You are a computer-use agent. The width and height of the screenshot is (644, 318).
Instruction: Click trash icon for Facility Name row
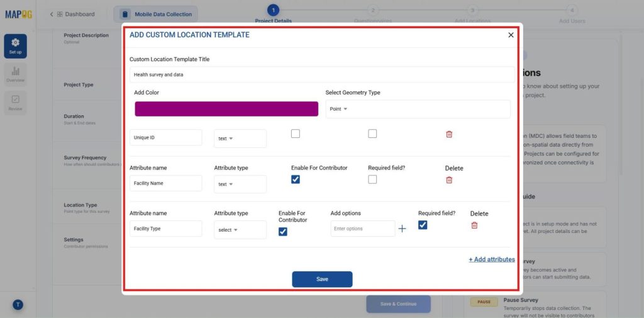tap(449, 180)
